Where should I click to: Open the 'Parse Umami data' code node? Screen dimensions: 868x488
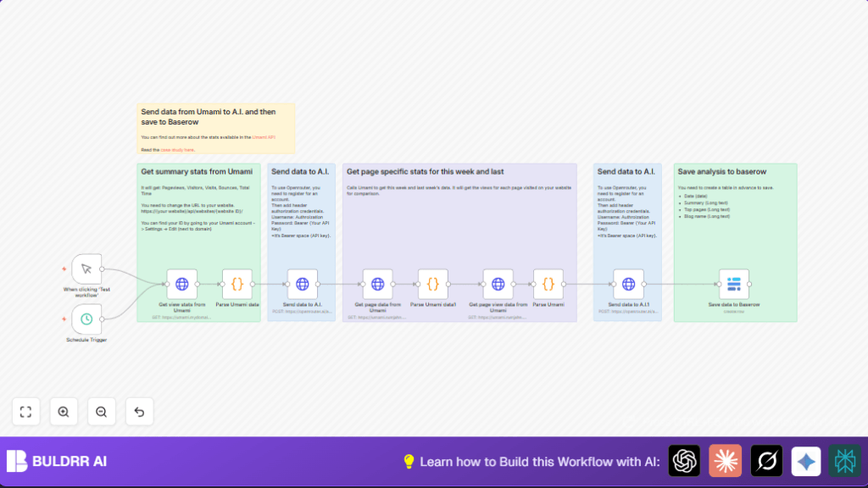(237, 285)
